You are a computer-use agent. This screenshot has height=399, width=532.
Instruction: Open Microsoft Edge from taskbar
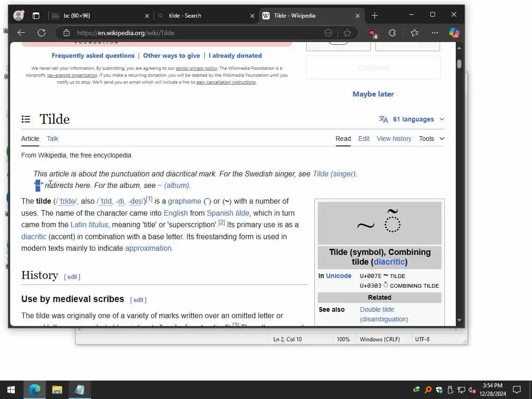tap(34, 389)
